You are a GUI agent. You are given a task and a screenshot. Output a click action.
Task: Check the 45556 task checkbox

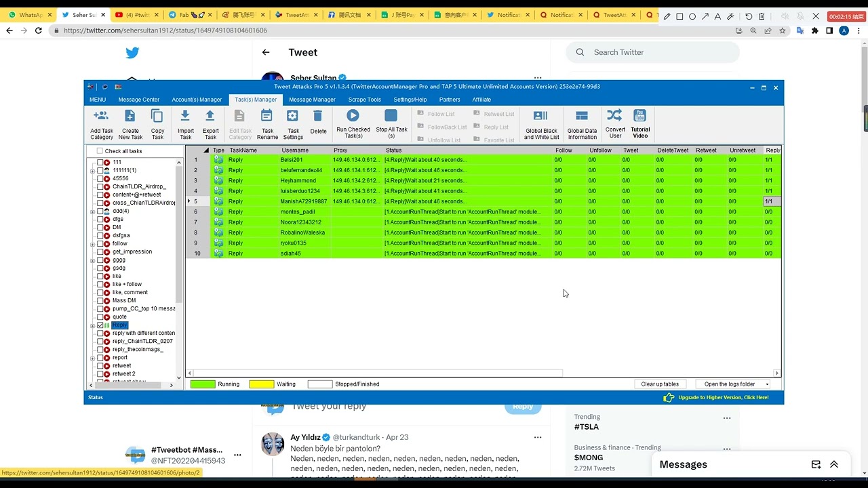100,178
